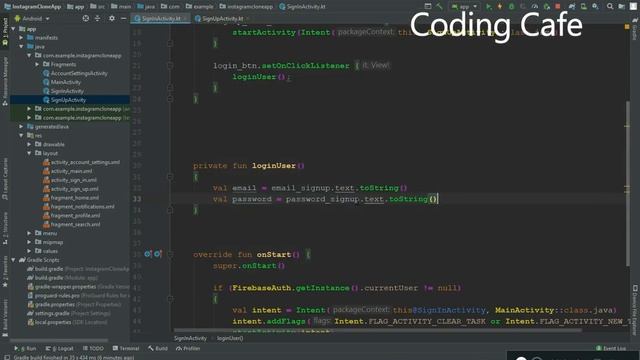640x360 pixels.
Task: Open the Event Log button
Action: [x=611, y=349]
